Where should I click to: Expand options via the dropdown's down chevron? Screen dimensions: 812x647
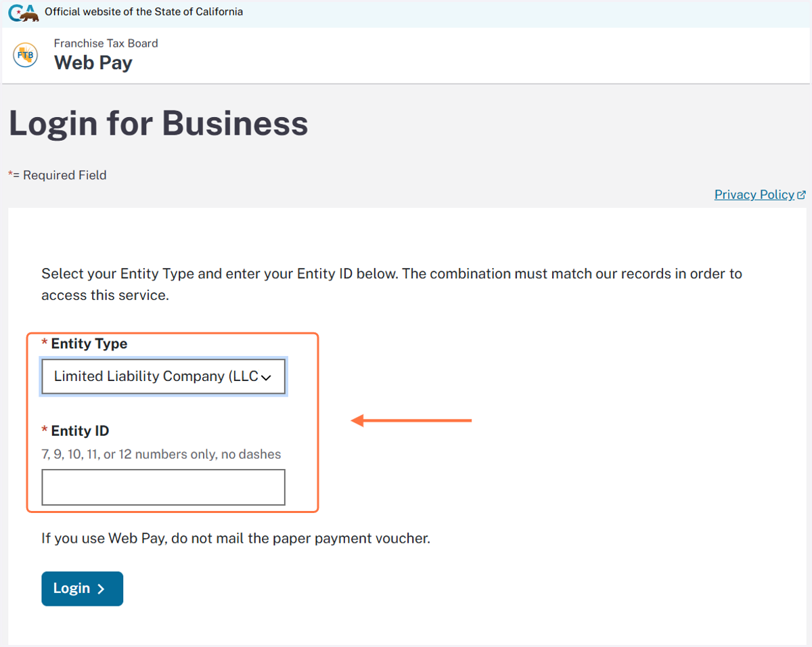click(x=266, y=378)
